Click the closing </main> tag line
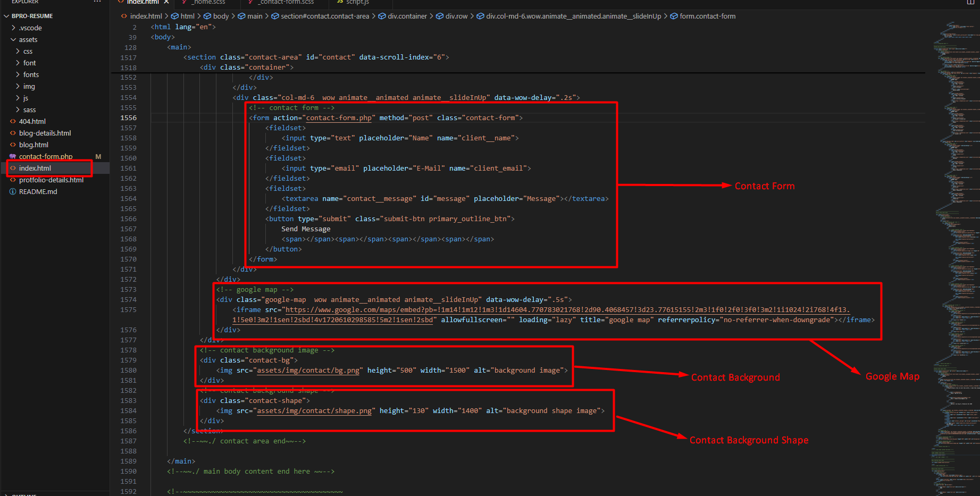This screenshot has width=980, height=496. 181,461
